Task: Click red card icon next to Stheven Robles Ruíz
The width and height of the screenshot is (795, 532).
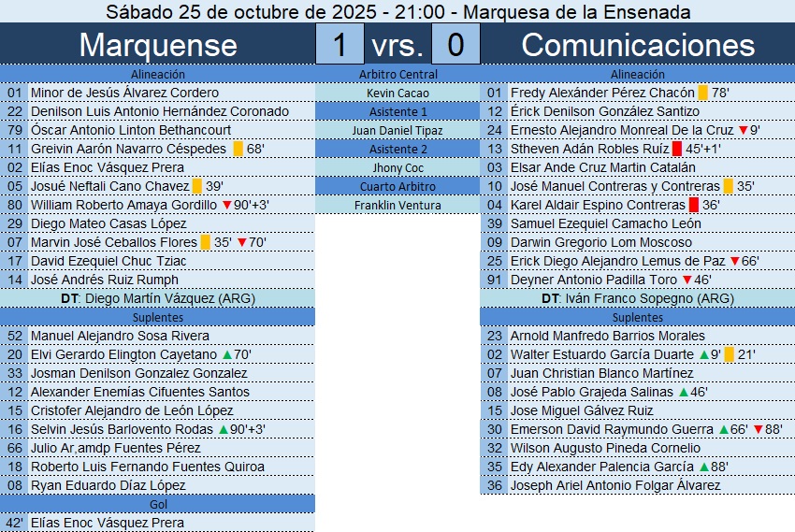Action: click(676, 149)
